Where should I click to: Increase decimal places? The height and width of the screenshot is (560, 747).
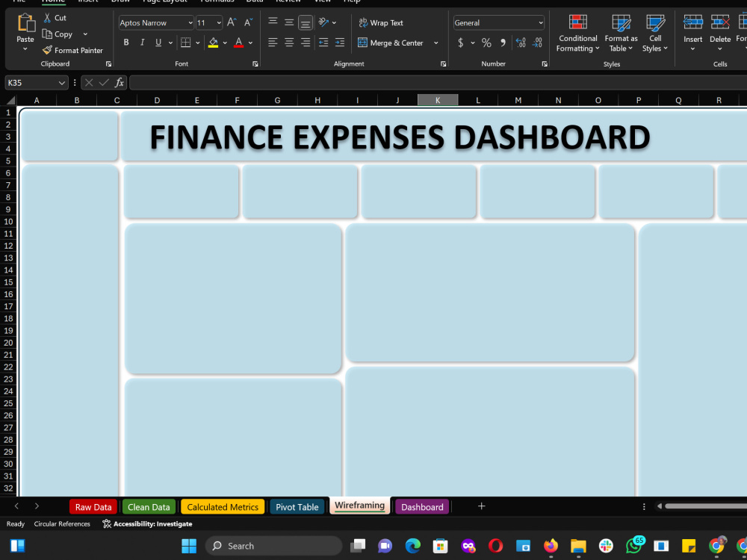[x=521, y=43]
